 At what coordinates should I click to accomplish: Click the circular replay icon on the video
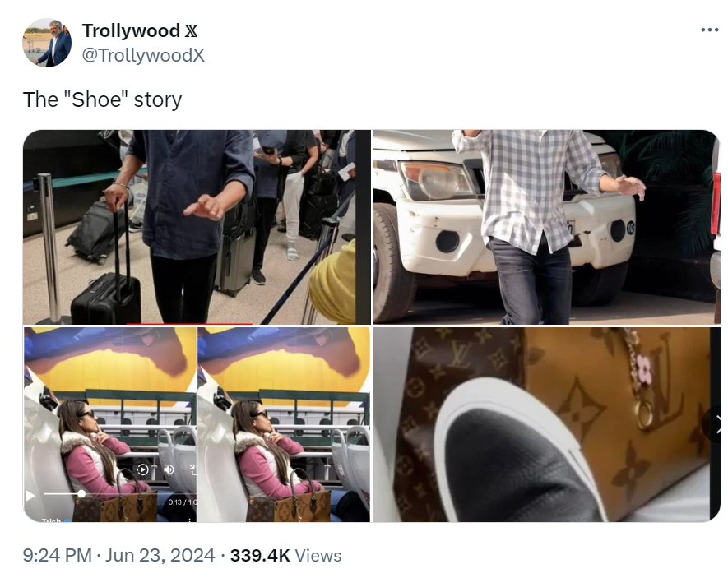click(x=142, y=470)
